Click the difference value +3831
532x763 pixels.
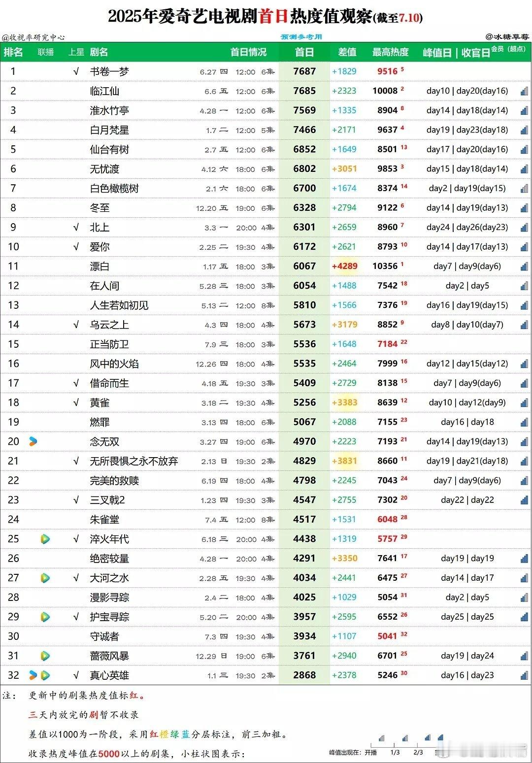click(344, 461)
